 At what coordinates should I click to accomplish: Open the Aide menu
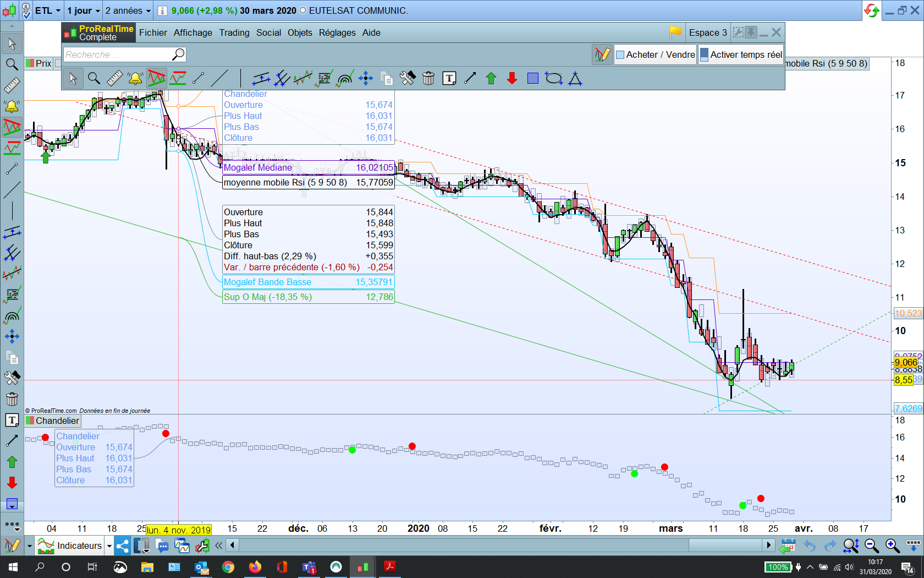coord(371,32)
